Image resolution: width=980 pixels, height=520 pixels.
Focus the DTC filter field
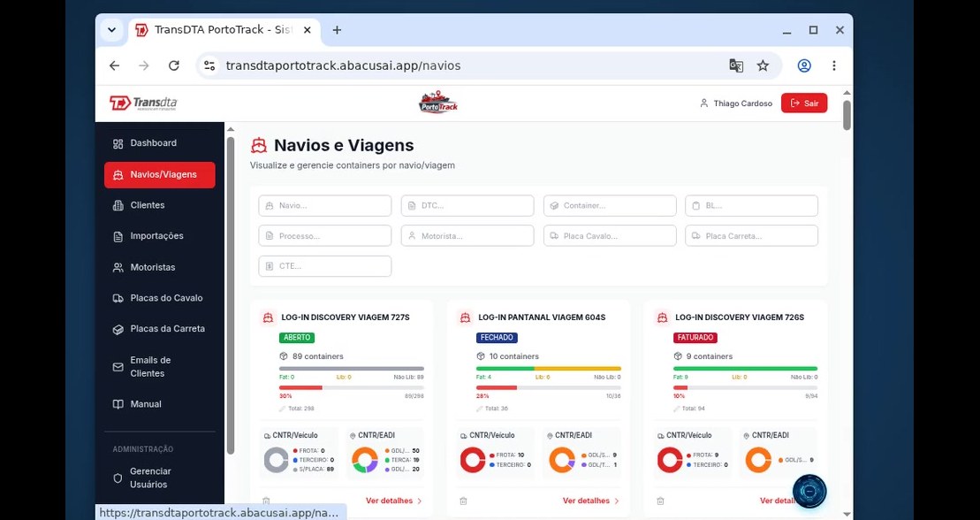pyautogui.click(x=467, y=205)
